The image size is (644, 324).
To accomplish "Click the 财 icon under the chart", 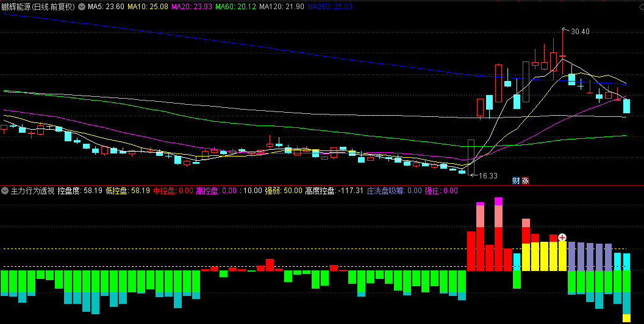I will pyautogui.click(x=516, y=180).
